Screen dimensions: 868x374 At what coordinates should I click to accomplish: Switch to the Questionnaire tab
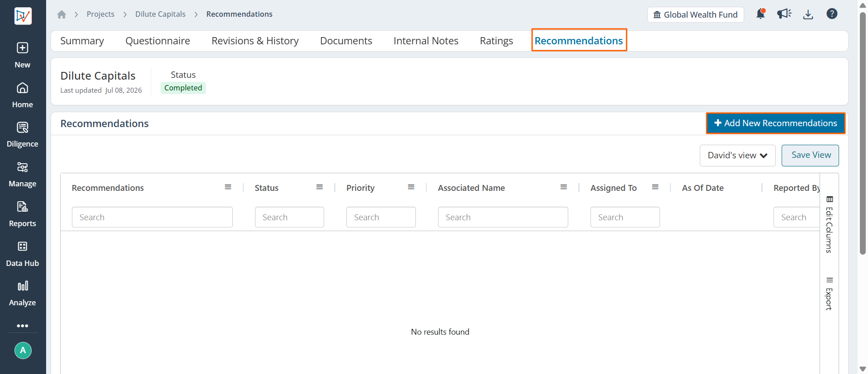158,41
